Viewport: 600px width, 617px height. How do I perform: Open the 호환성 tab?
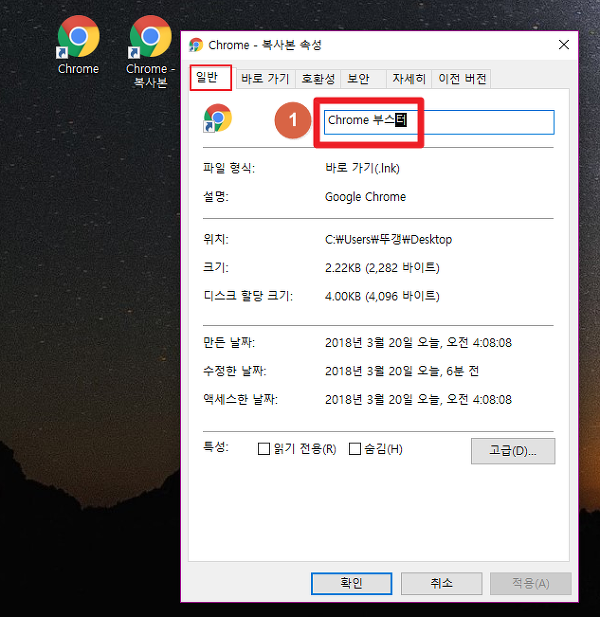coord(318,79)
